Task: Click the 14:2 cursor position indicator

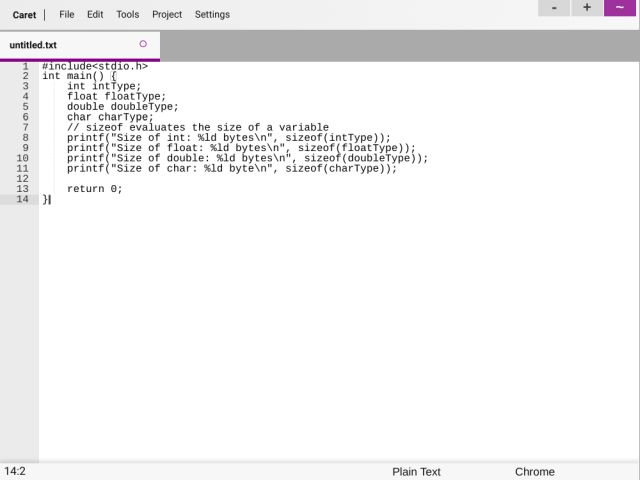Action: pos(15,471)
